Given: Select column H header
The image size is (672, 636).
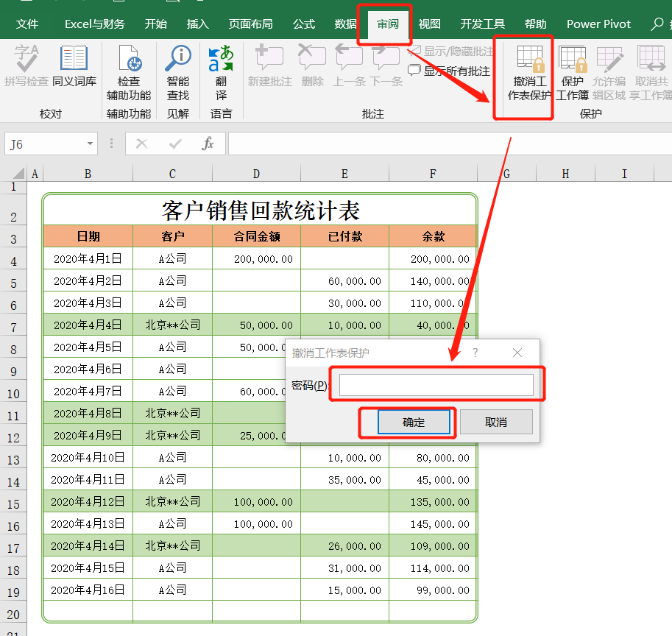Looking at the screenshot, I should (x=566, y=174).
